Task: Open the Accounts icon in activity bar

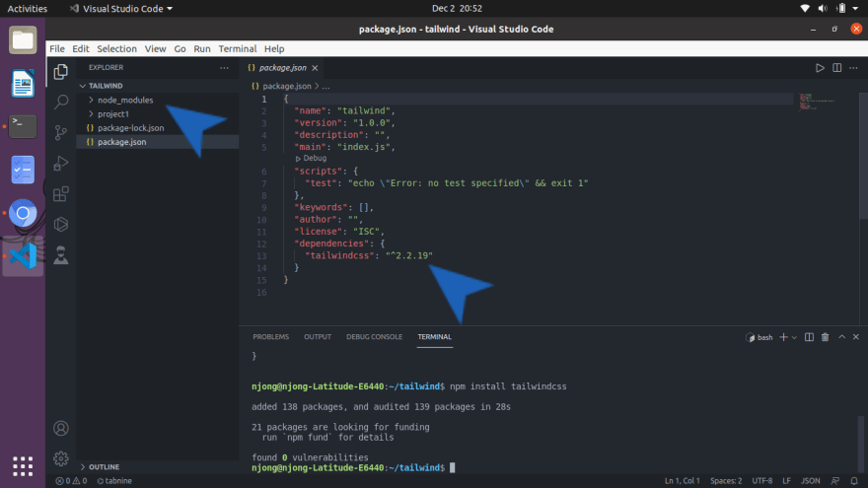Action: pyautogui.click(x=61, y=428)
